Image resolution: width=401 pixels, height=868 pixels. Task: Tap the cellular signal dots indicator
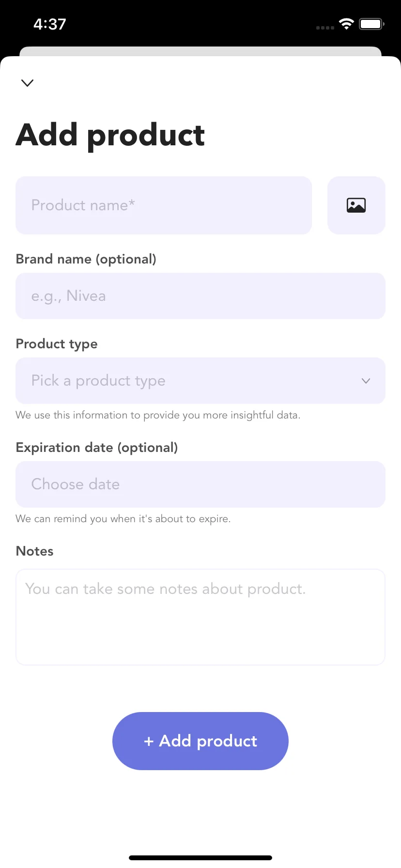coord(325,28)
